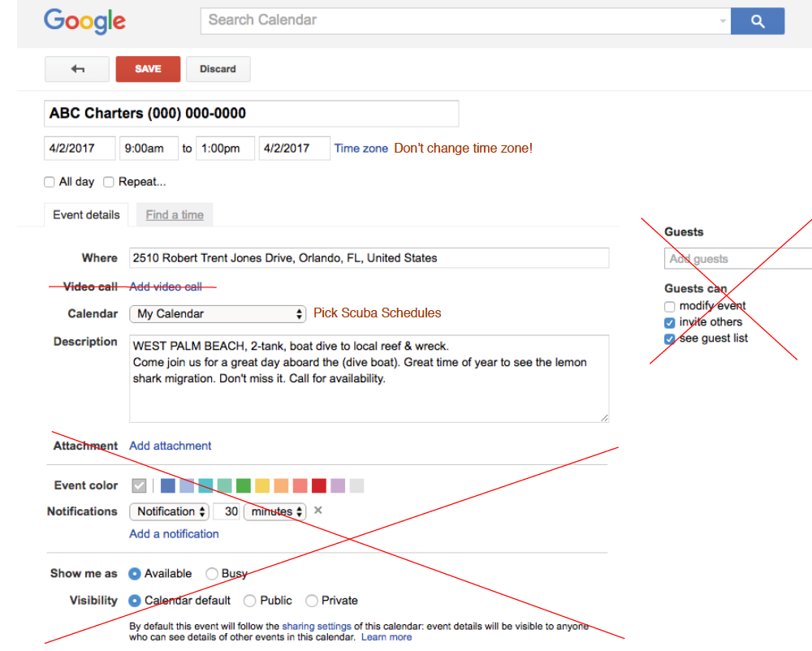Select Calendar default visibility
The width and height of the screenshot is (812, 651).
pos(135,601)
